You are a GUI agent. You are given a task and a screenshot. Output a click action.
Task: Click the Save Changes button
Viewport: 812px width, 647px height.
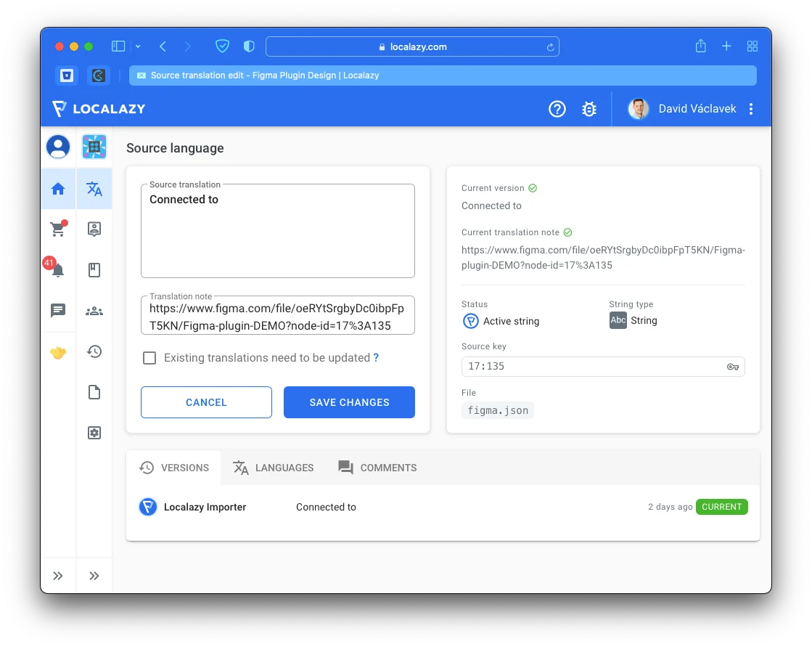click(x=349, y=402)
